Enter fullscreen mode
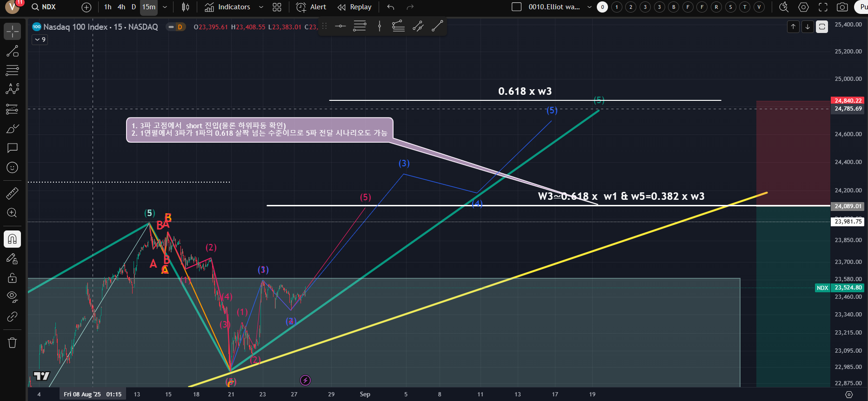The height and width of the screenshot is (401, 868). [823, 7]
